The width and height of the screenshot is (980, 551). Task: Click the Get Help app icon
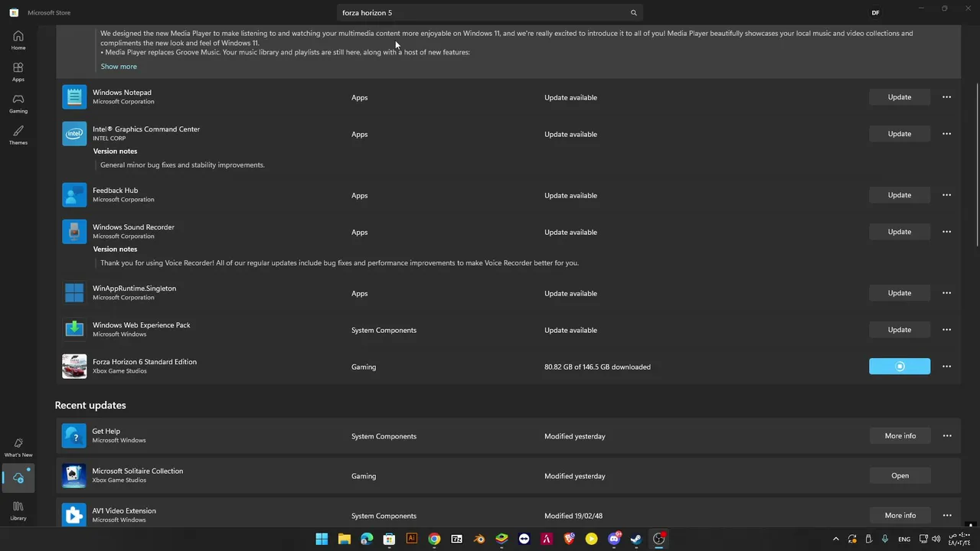(74, 436)
